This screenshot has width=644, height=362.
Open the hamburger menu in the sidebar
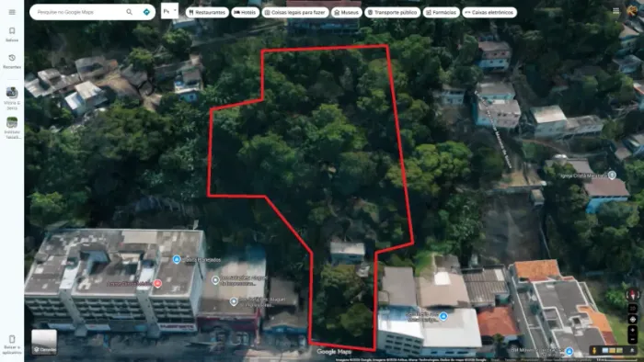coord(12,12)
